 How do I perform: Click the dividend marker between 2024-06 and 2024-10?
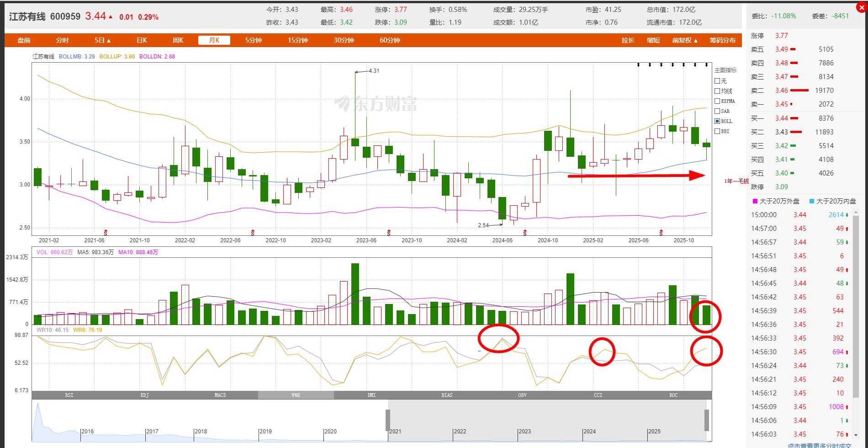click(x=525, y=233)
